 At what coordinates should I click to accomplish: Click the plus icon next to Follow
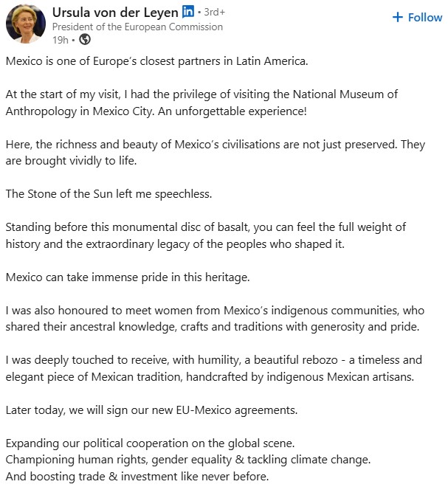coord(398,17)
